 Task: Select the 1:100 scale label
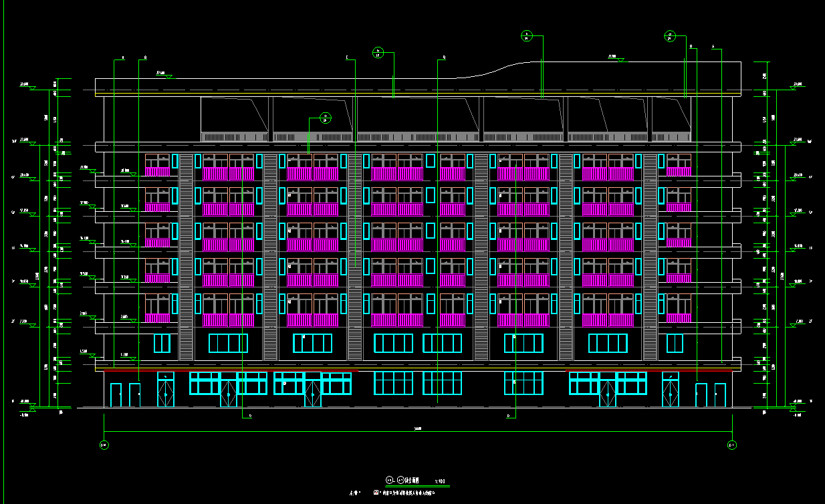pyautogui.click(x=439, y=481)
